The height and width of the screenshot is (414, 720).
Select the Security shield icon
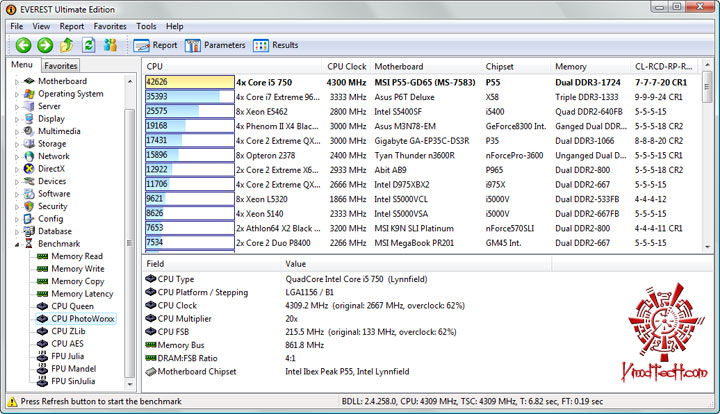tap(29, 206)
